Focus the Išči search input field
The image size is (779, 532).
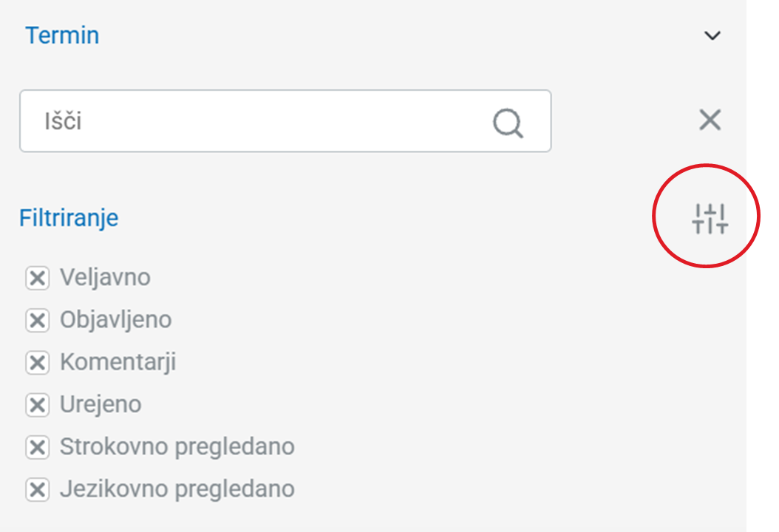tap(251, 121)
